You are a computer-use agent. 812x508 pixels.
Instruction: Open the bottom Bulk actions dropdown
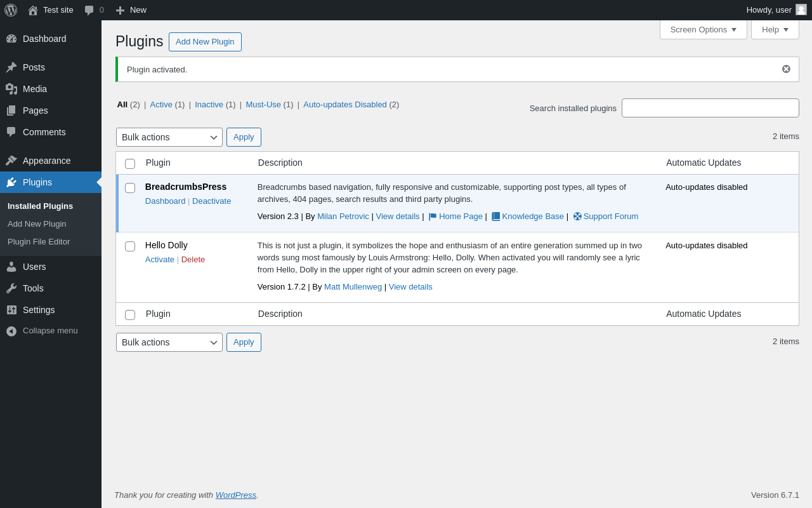[x=169, y=342]
